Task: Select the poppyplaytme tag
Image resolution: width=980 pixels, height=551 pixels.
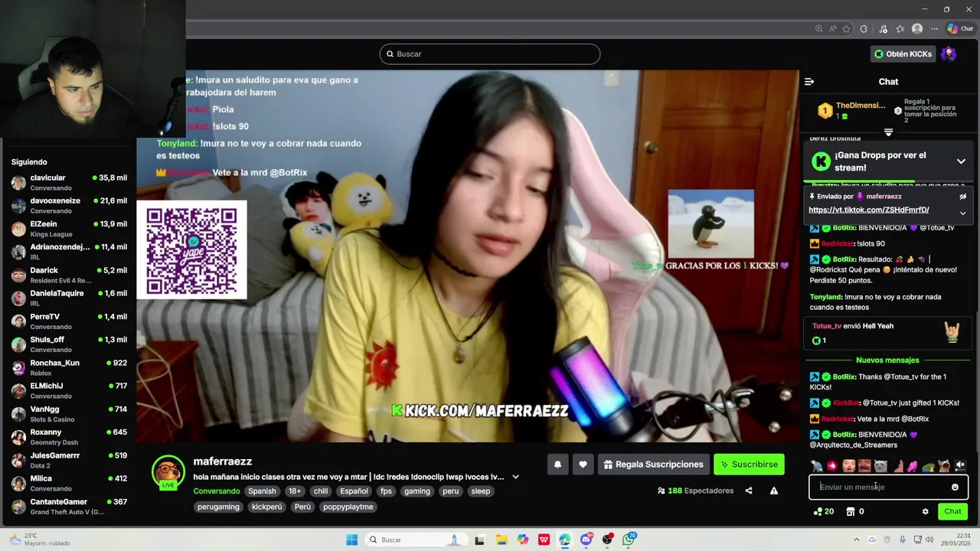Action: [x=348, y=507]
